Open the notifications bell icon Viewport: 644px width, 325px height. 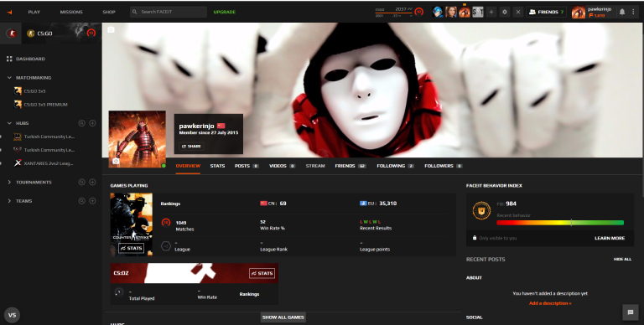[622, 12]
